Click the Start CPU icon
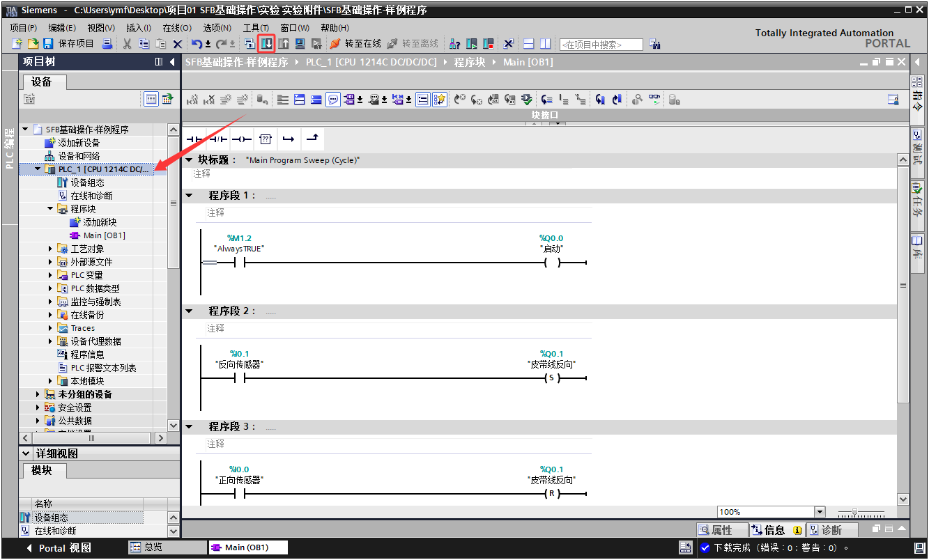 click(x=472, y=44)
